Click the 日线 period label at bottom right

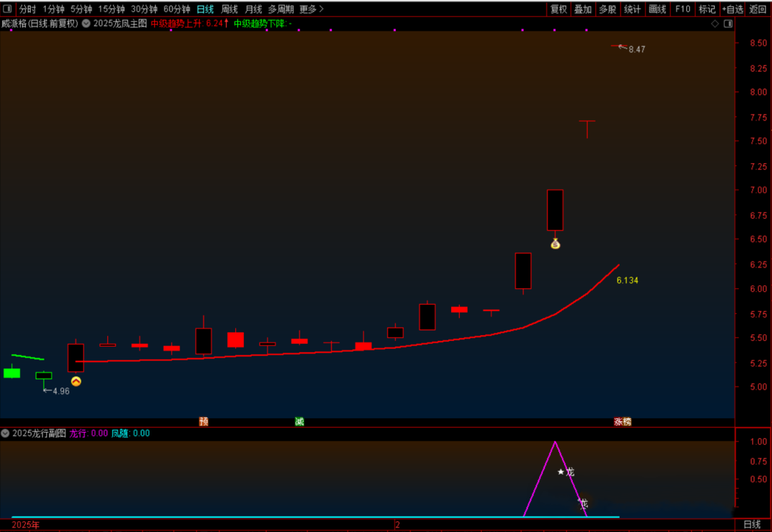(x=752, y=525)
